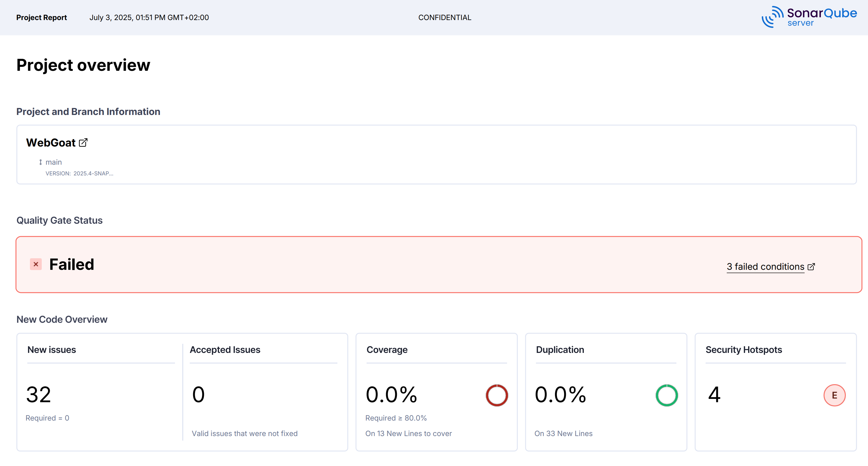Click the report date July 3, 2025
The height and width of the screenshot is (466, 868).
coord(149,17)
